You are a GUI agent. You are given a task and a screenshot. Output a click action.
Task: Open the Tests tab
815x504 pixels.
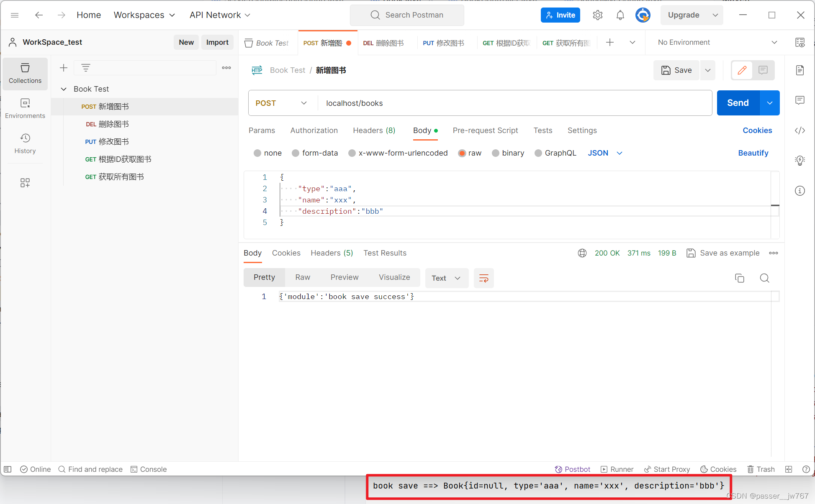(x=543, y=130)
